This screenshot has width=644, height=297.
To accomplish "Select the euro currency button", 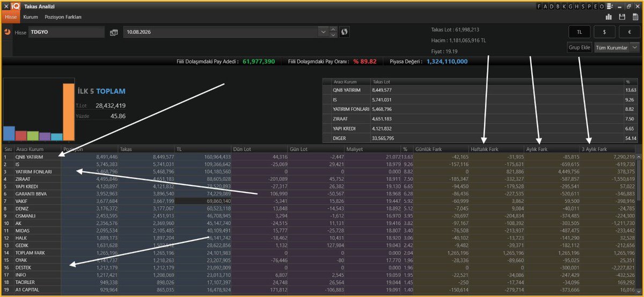I will [x=630, y=32].
